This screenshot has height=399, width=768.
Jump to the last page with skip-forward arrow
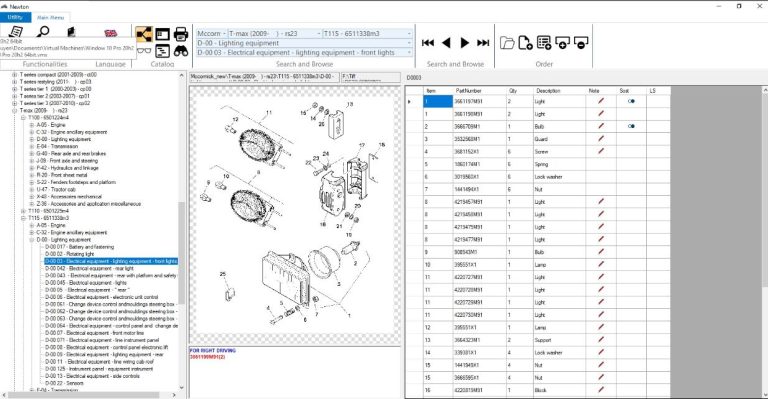(483, 43)
